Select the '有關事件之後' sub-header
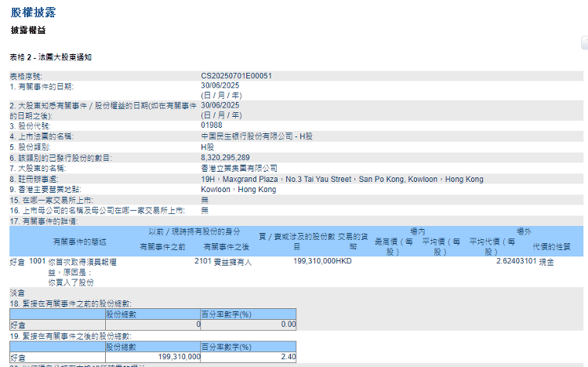Screen dimensions: 588x367 (226, 247)
